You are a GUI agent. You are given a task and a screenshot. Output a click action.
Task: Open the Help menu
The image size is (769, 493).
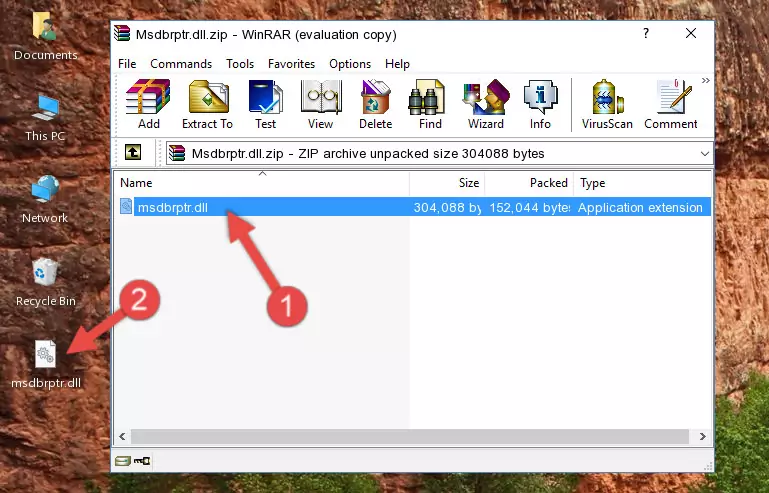tap(397, 64)
